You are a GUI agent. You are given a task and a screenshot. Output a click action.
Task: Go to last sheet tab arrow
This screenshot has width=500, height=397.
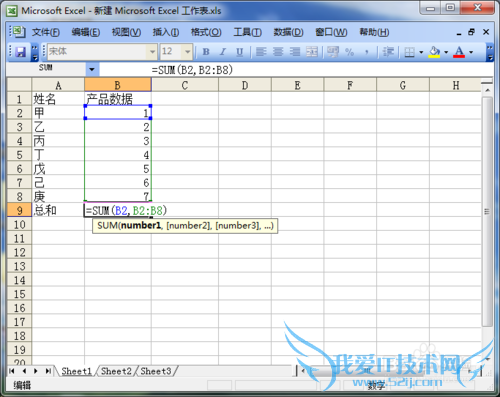pyautogui.click(x=49, y=371)
